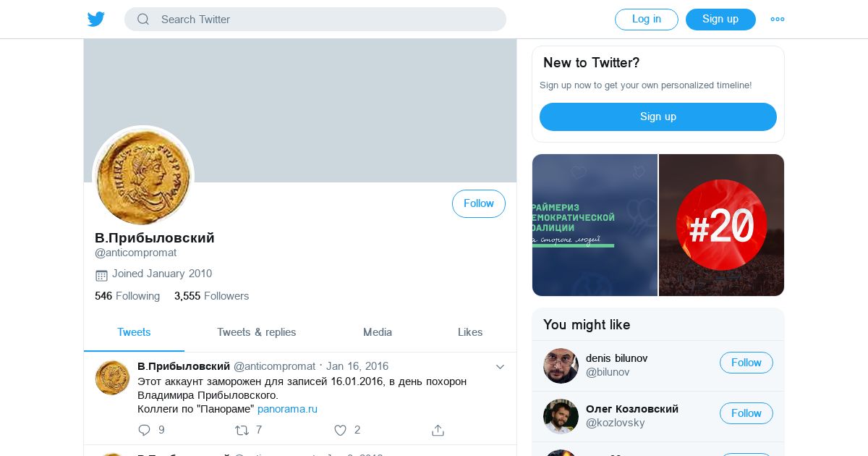Viewport: 868px width, 456px height.
Task: Follow В.Прибыловский's profile
Action: [478, 204]
